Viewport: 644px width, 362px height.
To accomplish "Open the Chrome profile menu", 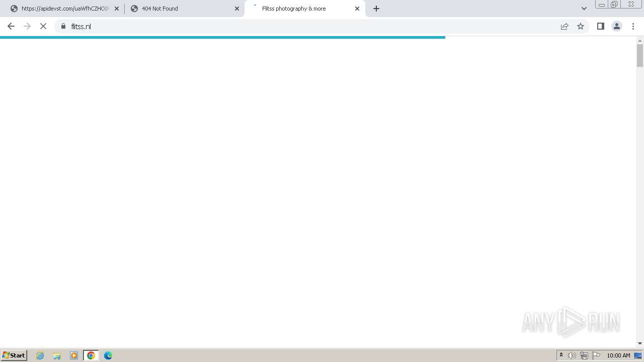I will click(x=617, y=26).
